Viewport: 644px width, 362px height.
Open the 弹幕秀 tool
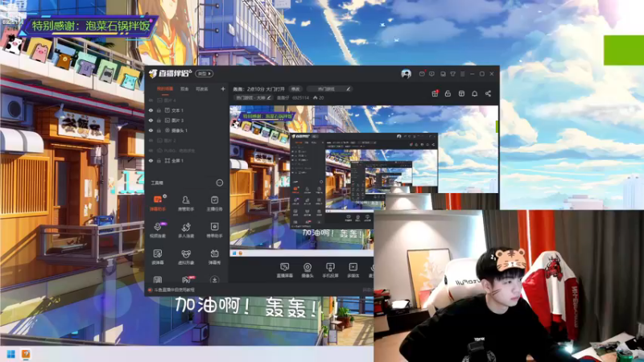coord(214,257)
